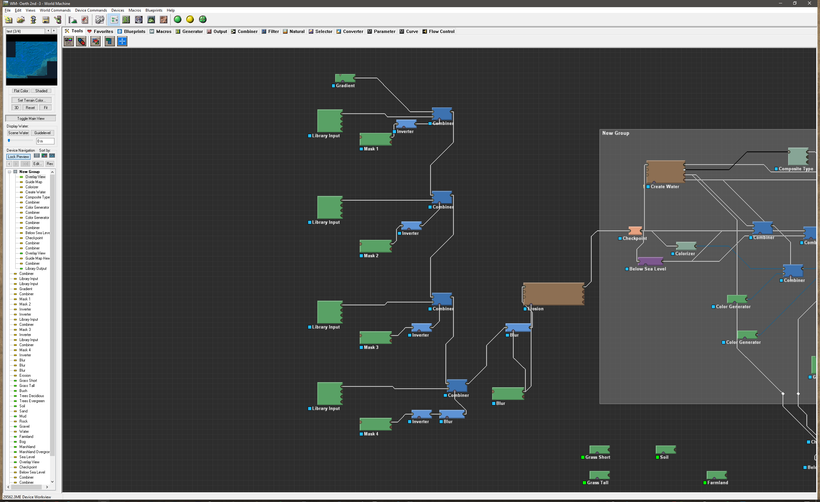Click Toggle Main View button
The height and width of the screenshot is (502, 820).
(x=30, y=119)
